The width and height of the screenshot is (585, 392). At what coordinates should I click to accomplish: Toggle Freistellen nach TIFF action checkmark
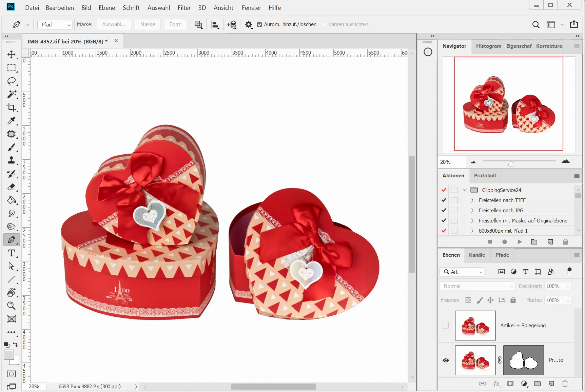[444, 200]
